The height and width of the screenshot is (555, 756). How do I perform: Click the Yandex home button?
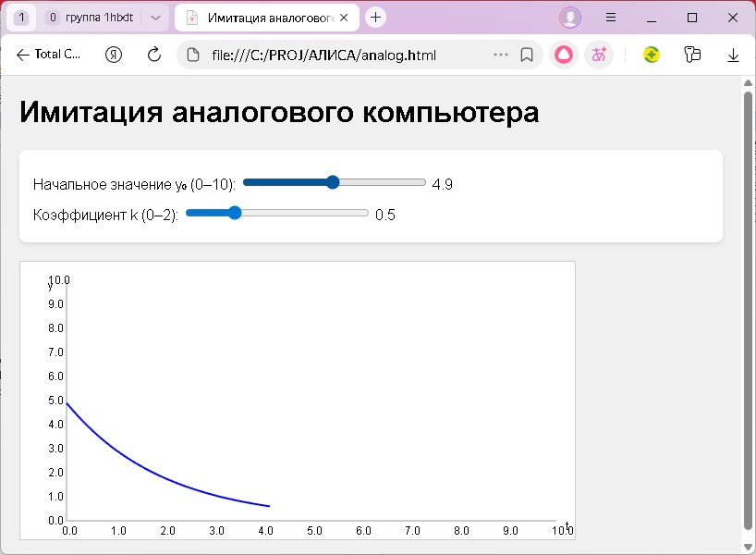[114, 55]
